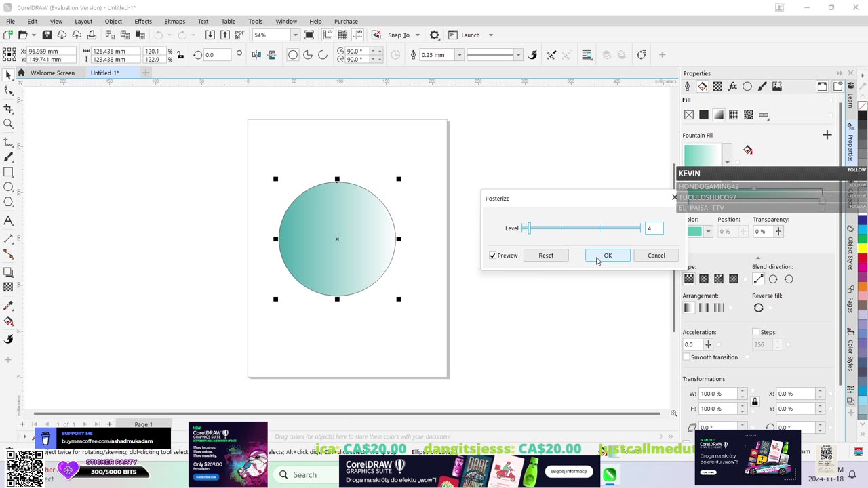Select the Artistic Media tool

point(8,157)
